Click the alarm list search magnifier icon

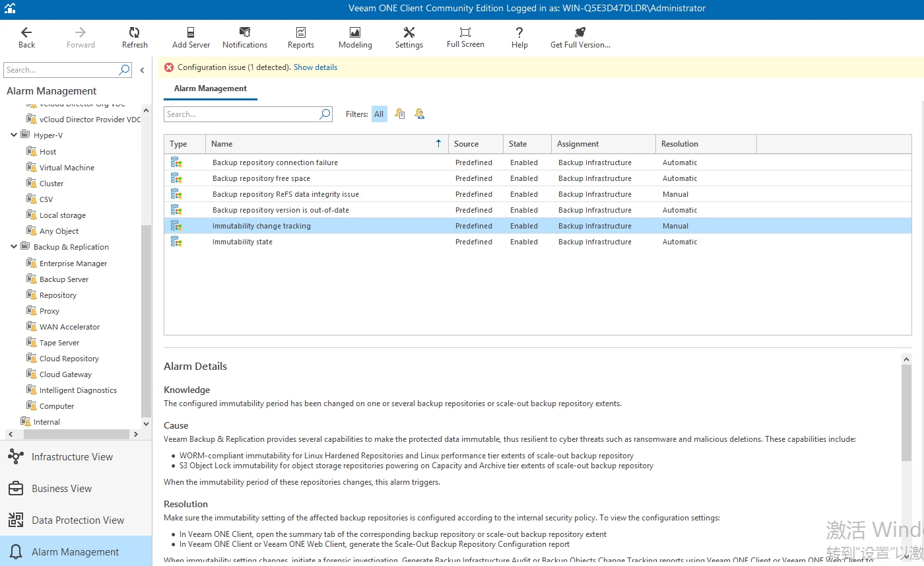(x=325, y=114)
